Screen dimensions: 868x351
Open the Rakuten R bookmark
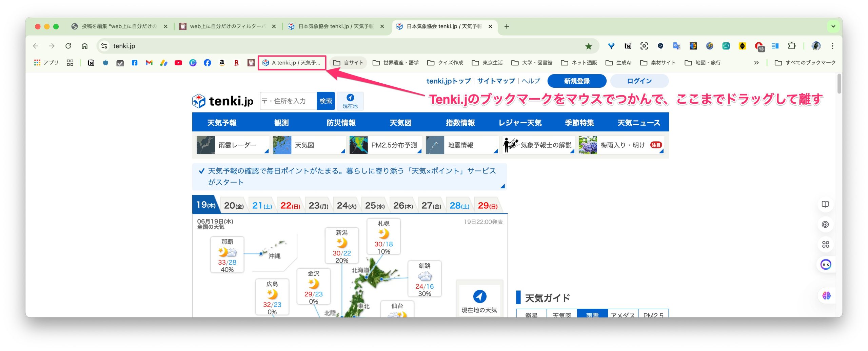pos(236,63)
